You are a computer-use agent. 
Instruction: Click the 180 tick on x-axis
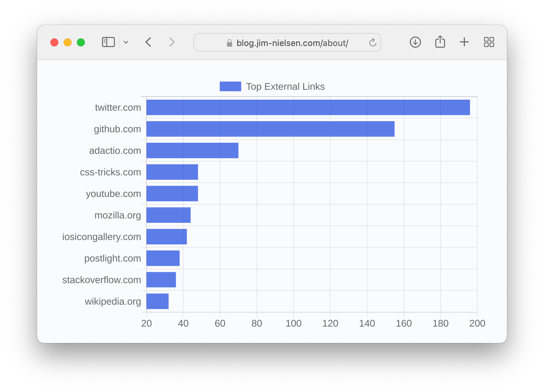point(440,323)
